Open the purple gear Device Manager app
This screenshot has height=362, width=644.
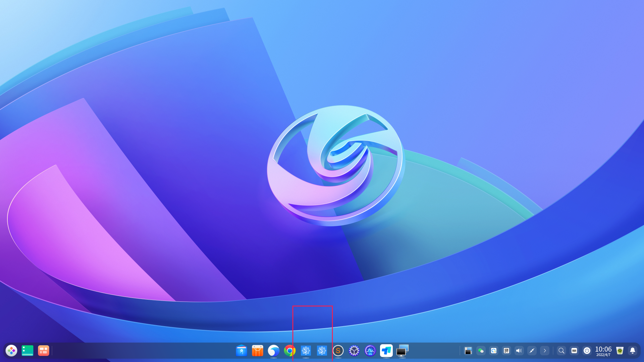coord(354,351)
